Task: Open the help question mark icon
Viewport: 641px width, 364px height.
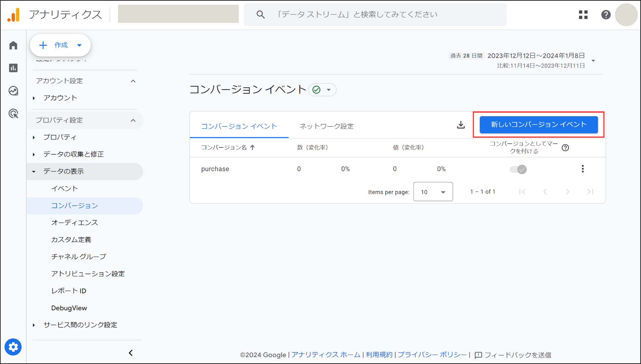Action: tap(606, 15)
